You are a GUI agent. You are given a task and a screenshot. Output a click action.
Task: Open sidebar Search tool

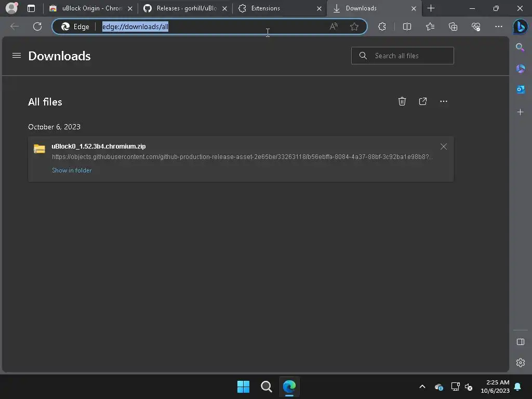tap(520, 47)
